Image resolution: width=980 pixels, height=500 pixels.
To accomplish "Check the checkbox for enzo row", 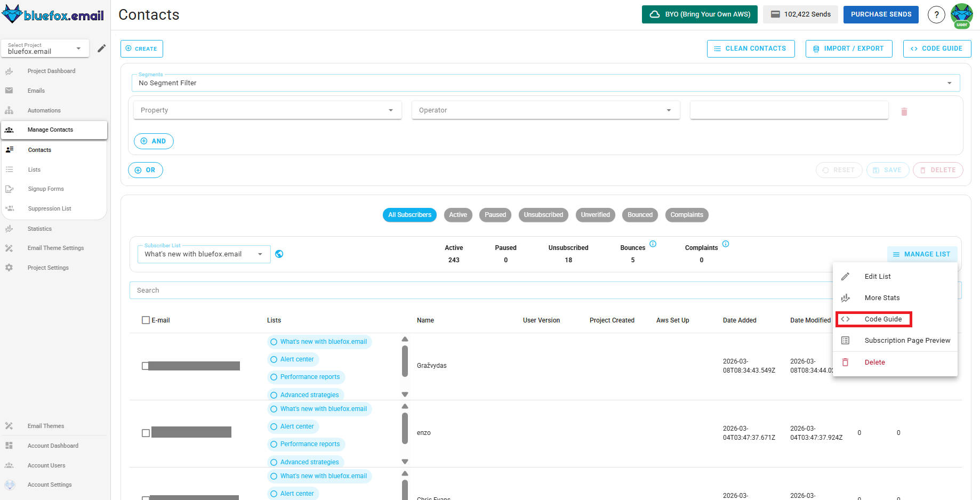I will coord(146,433).
